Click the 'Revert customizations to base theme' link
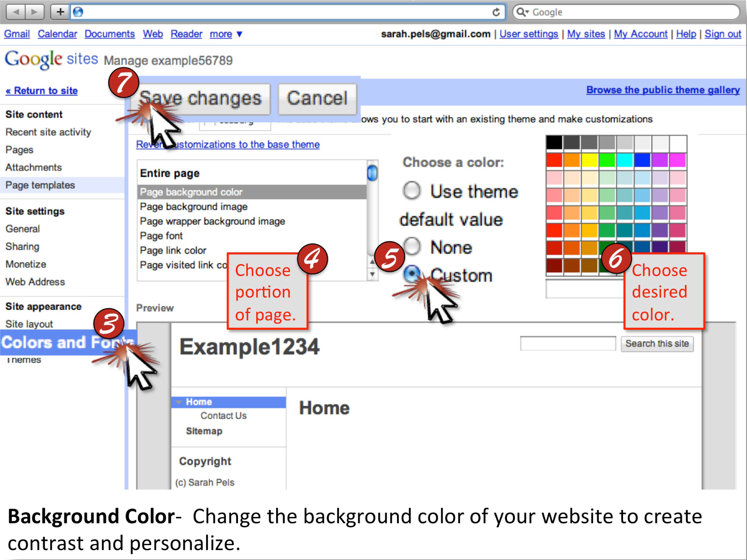This screenshot has height=560, width=747. 228,145
